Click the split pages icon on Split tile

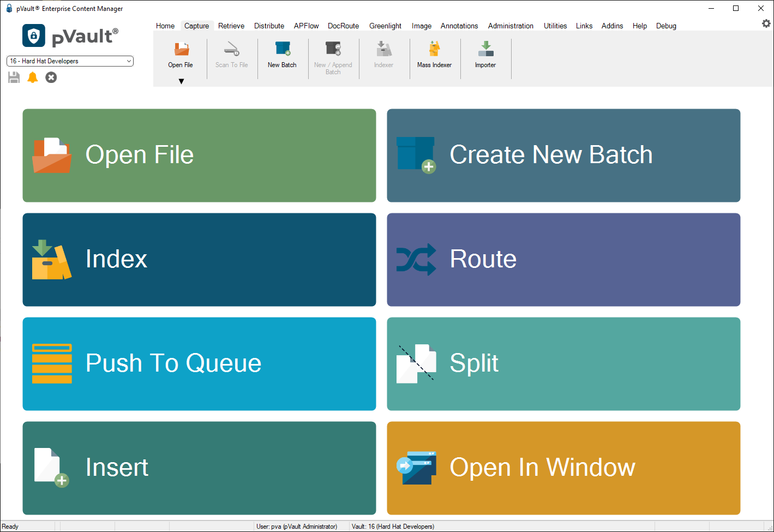pos(416,363)
